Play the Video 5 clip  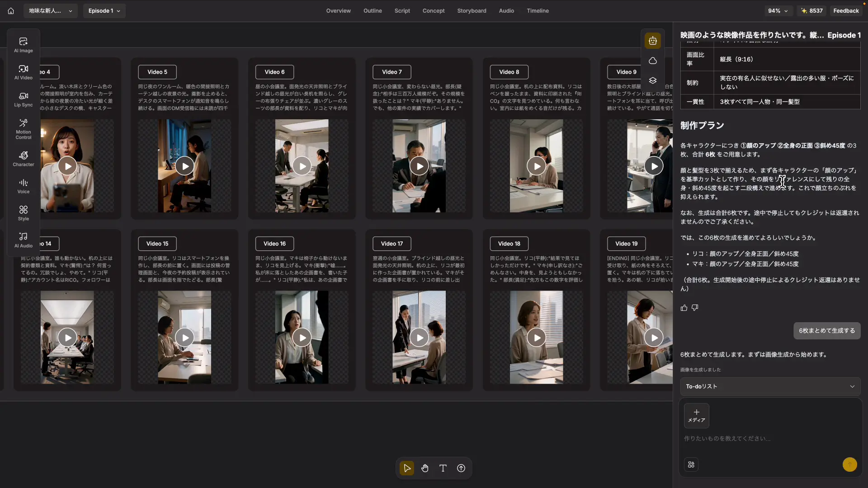tap(184, 166)
